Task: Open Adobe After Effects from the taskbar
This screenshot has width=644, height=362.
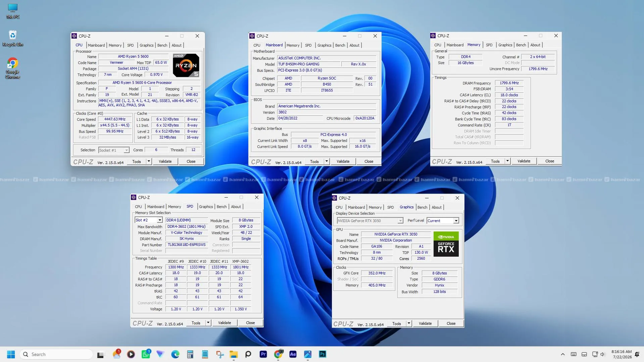Action: pos(293,354)
